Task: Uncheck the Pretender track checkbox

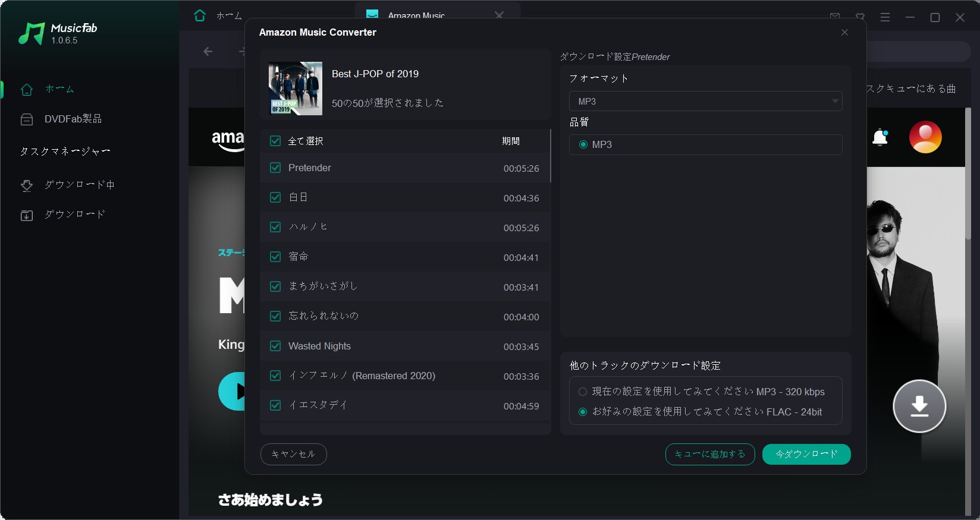Action: pos(275,168)
